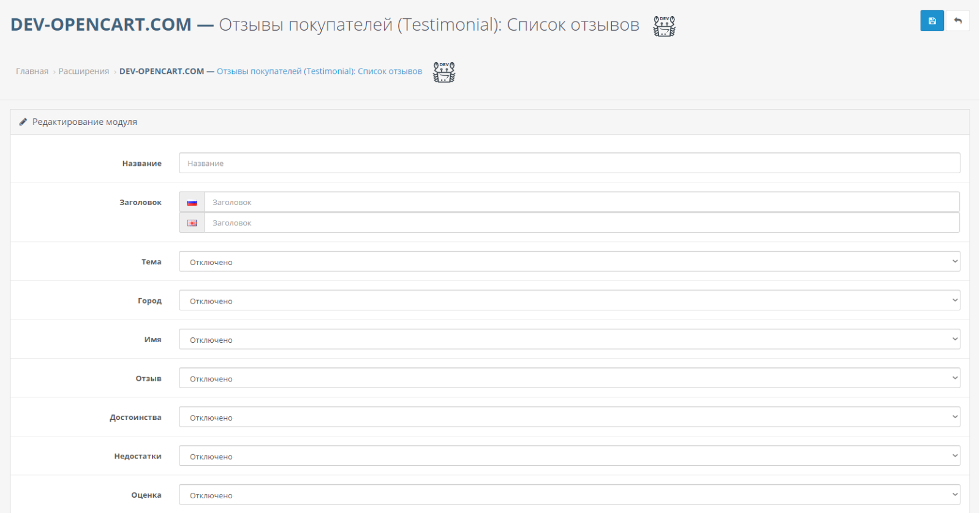This screenshot has width=980, height=513.
Task: Click the Недостатки field label
Action: tap(138, 456)
